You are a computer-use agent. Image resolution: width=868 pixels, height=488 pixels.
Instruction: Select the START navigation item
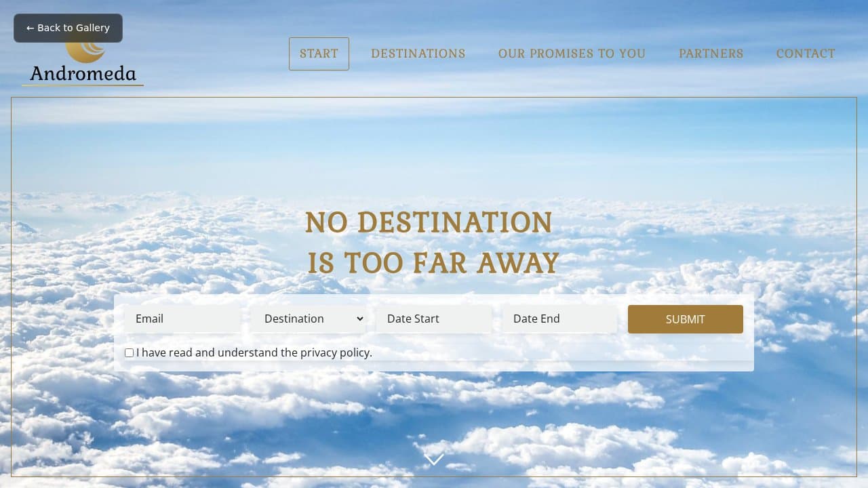[319, 54]
